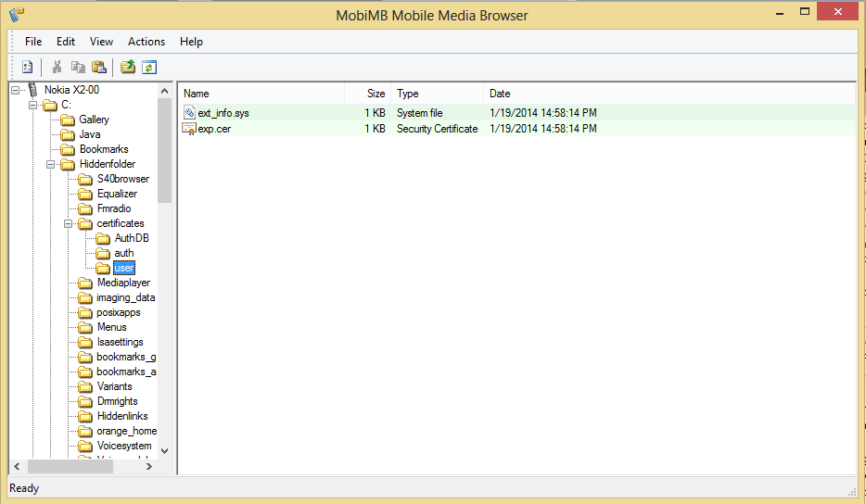Select the orange_home folder label

tap(126, 431)
